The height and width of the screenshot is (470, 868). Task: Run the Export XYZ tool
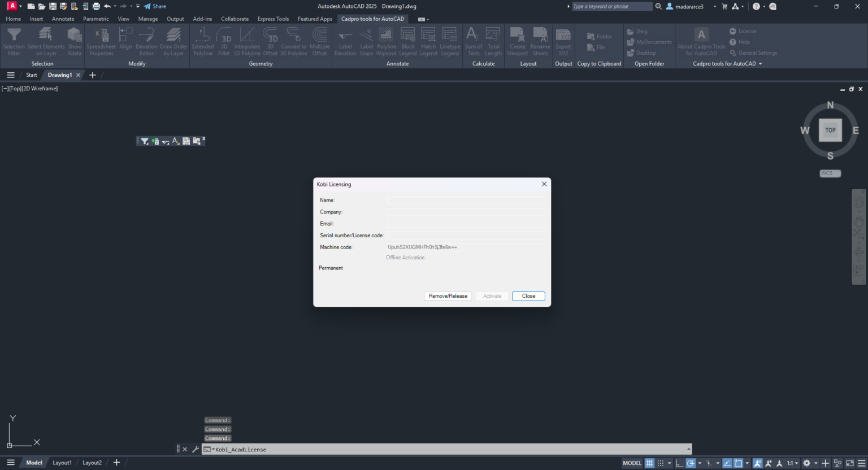click(x=563, y=41)
